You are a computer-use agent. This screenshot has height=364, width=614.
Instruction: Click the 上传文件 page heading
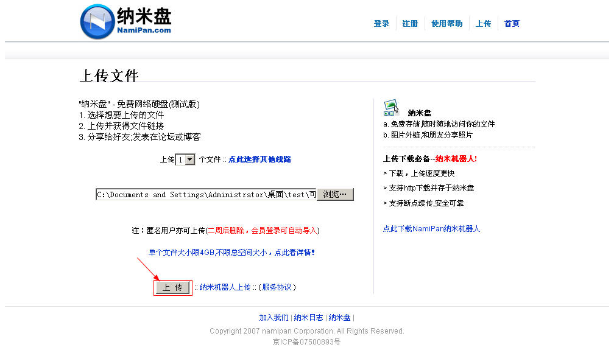(x=109, y=75)
